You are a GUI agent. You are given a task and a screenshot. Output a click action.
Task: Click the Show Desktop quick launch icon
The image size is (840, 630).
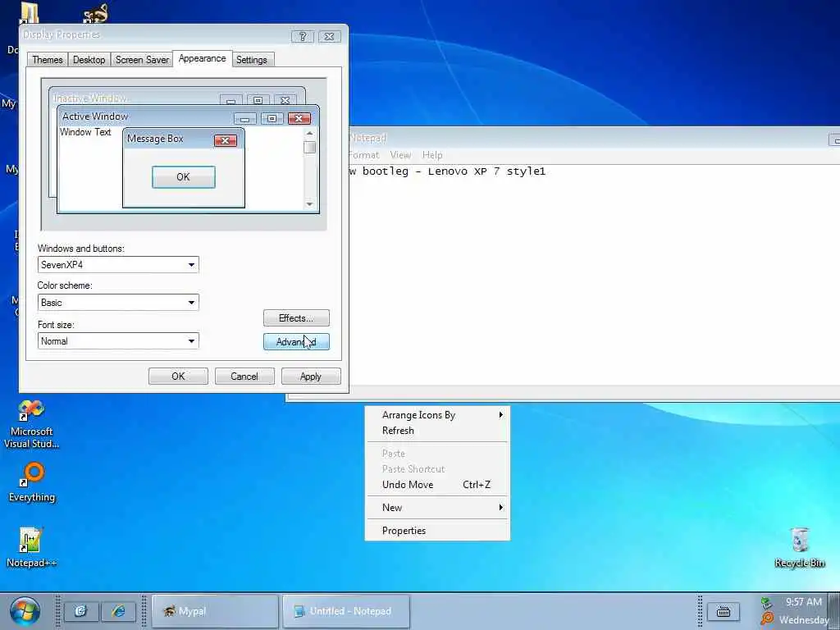click(81, 611)
